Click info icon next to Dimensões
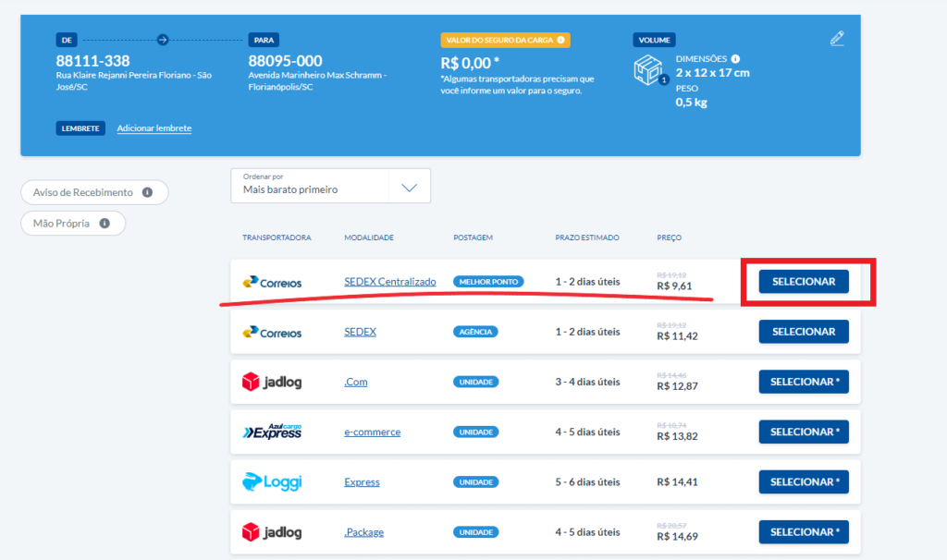 [x=735, y=59]
